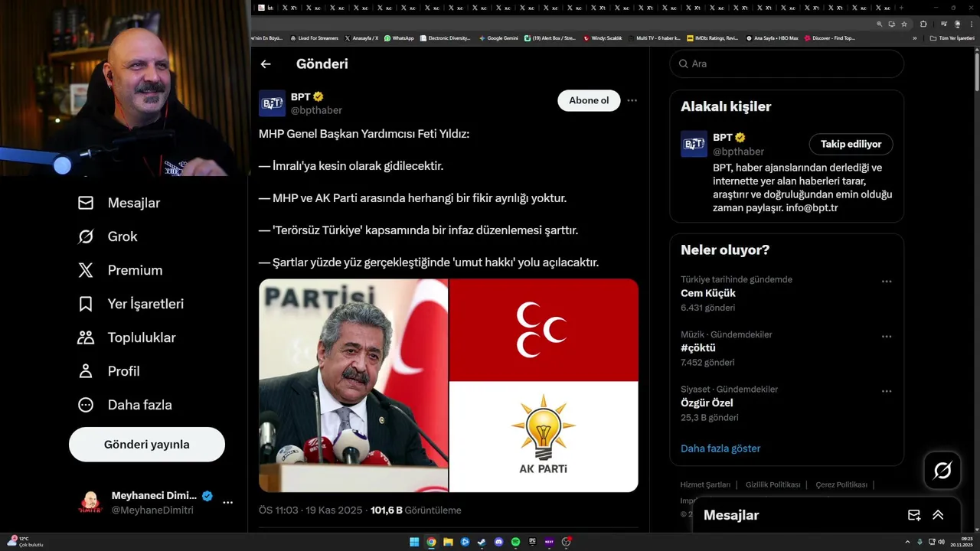
Task: Click the OBS icon in the taskbar
Action: (567, 542)
